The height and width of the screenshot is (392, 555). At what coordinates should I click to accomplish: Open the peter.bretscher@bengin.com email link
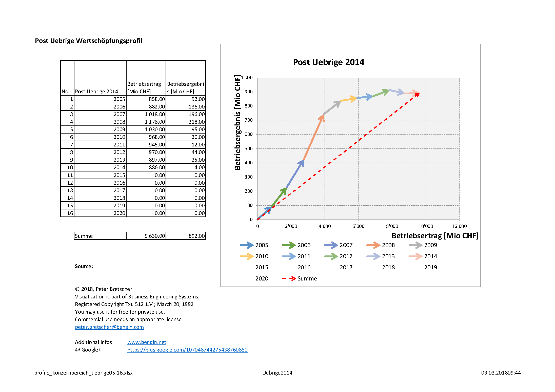[x=109, y=327]
